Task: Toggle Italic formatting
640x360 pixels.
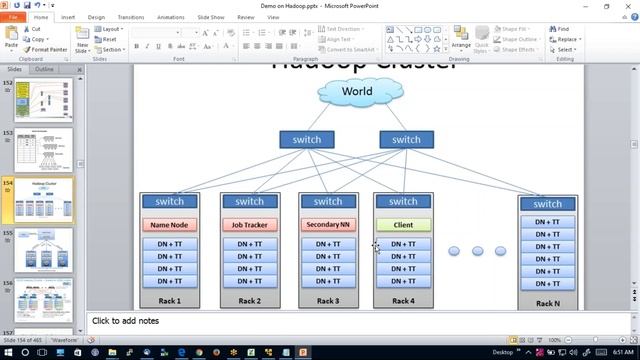Action: point(147,46)
